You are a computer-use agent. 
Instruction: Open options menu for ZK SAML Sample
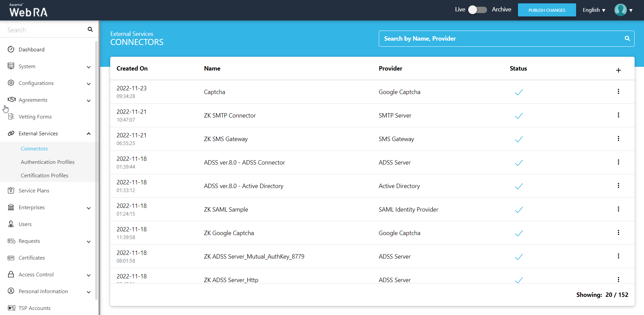[x=618, y=209]
